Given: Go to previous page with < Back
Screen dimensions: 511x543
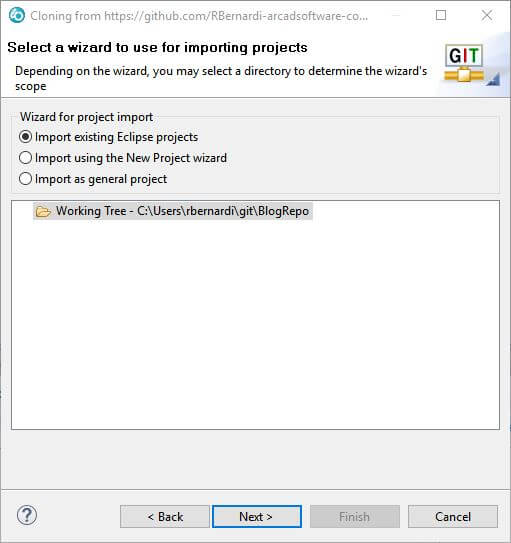Looking at the screenshot, I should coord(165,517).
